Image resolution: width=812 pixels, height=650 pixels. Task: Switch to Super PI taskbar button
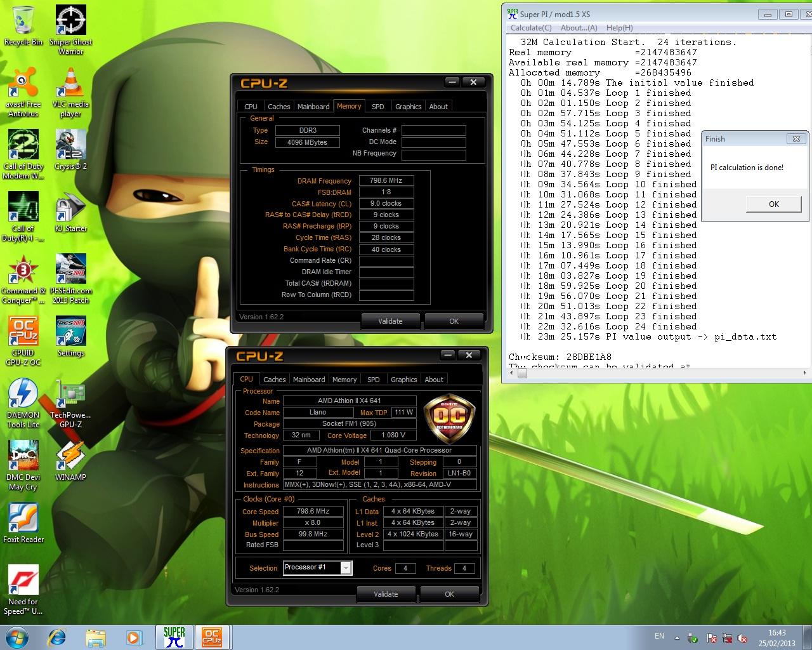tap(174, 637)
